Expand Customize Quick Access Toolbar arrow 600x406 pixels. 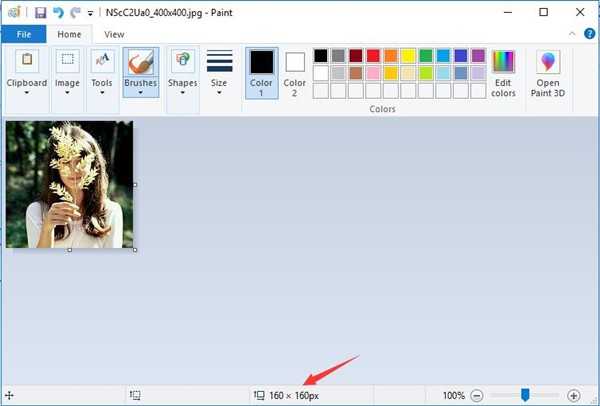(x=91, y=14)
